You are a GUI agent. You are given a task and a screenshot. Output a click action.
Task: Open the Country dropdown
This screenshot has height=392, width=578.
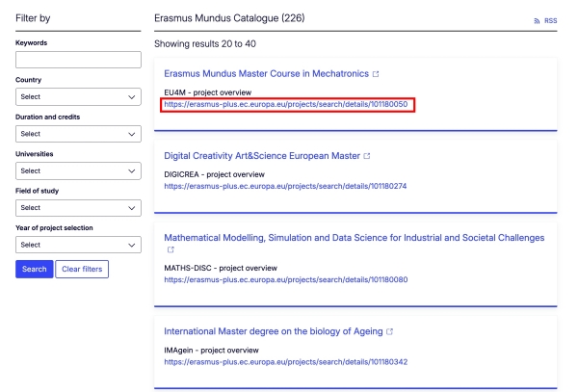pos(78,97)
